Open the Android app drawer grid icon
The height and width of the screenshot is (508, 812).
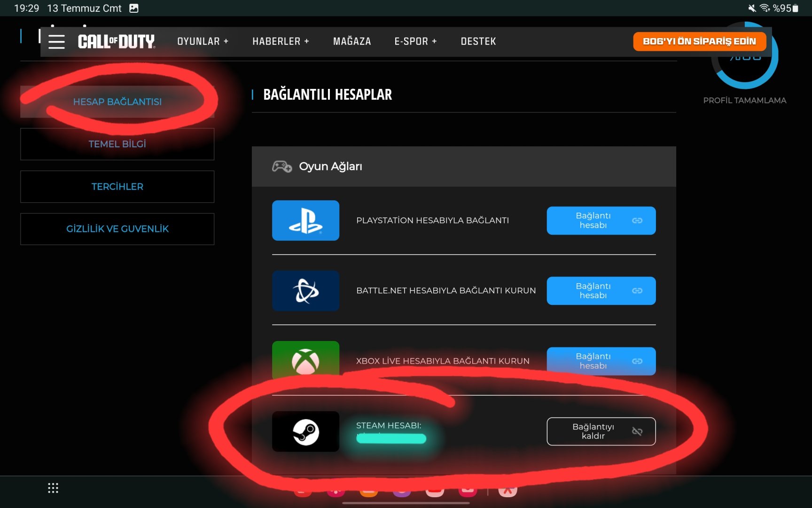[53, 488]
